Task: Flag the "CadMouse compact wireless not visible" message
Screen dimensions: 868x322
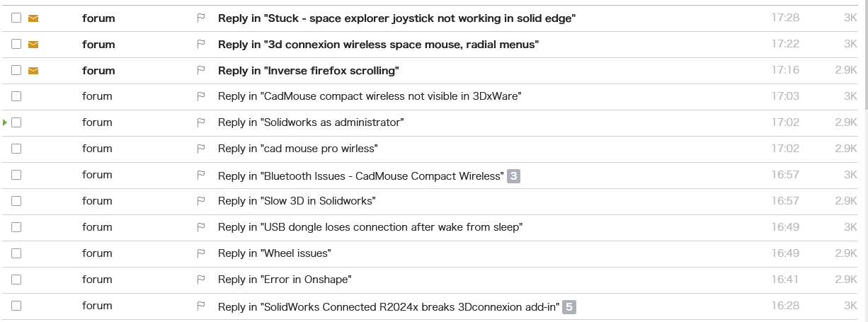Action: [201, 96]
